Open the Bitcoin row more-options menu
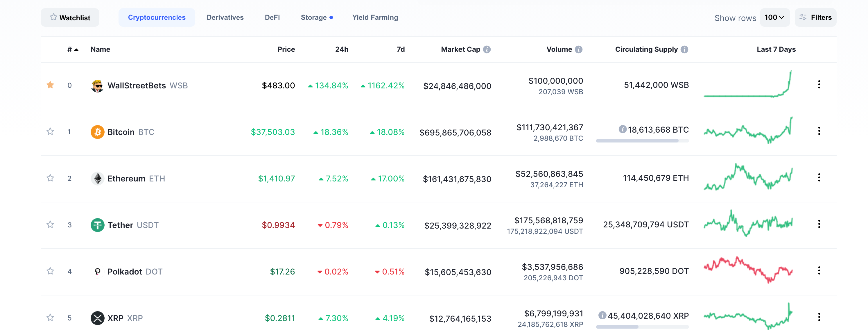Image resolution: width=868 pixels, height=335 pixels. click(819, 131)
